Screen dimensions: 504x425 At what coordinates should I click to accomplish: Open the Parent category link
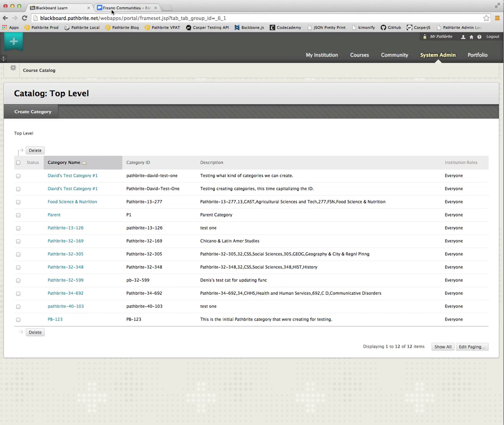(54, 215)
